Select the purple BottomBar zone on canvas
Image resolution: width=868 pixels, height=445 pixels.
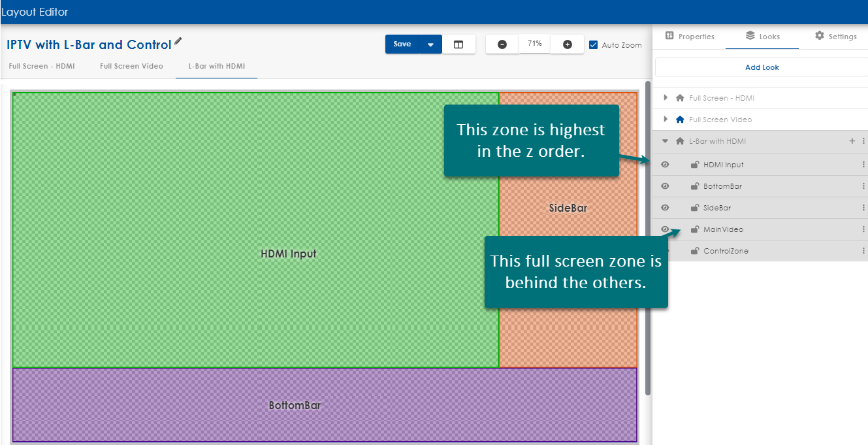tap(295, 405)
